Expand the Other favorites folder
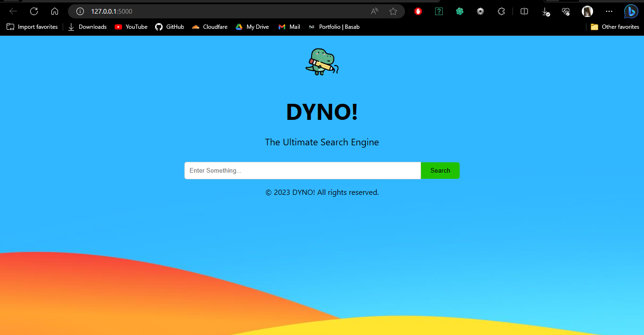Screen dimensions: 644x335 click(x=615, y=27)
